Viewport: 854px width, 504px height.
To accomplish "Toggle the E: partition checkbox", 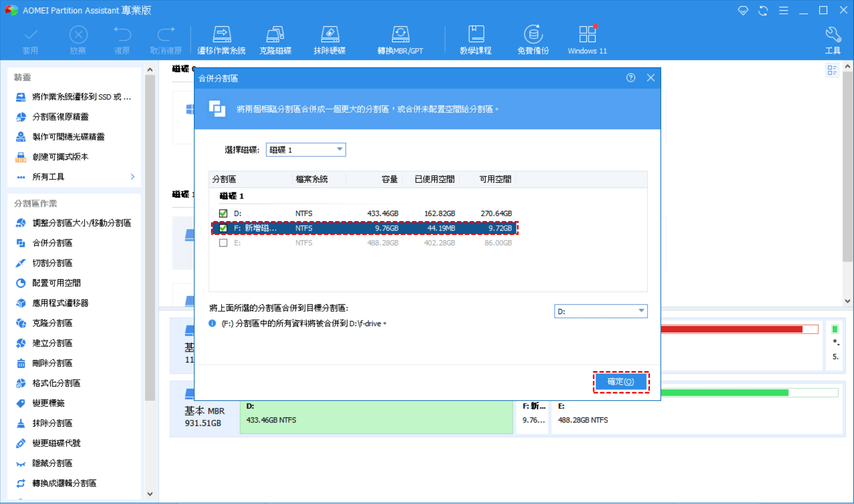I will [x=223, y=243].
